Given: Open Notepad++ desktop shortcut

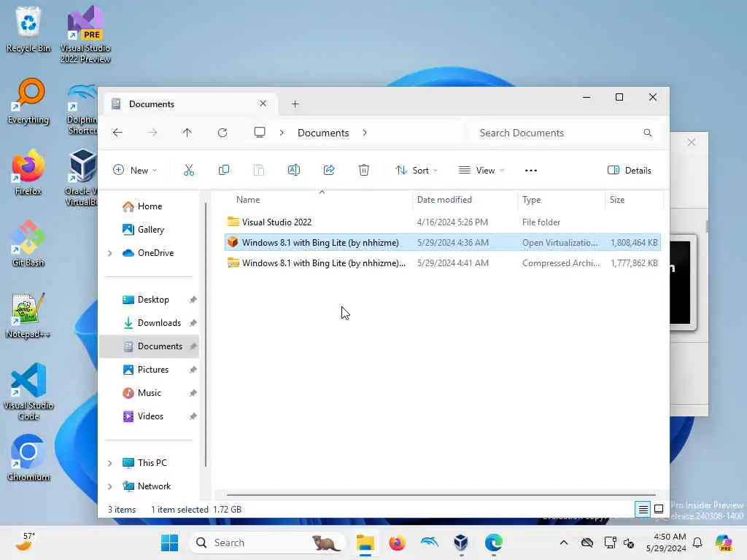Looking at the screenshot, I should click(28, 315).
